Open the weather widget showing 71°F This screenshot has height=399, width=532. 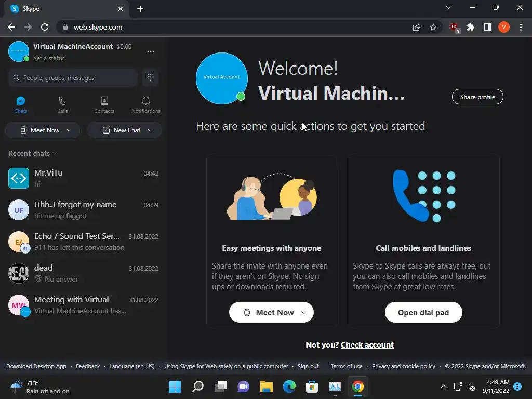[40, 387]
